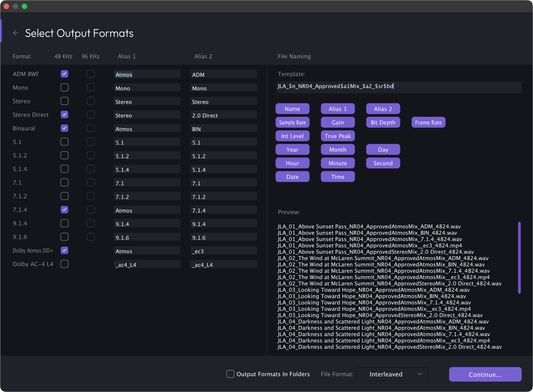Click the Preview list scrollbar

519,258
